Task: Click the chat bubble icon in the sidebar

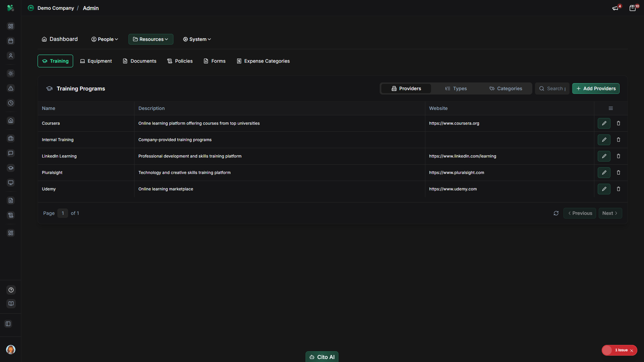Action: [x=11, y=153]
